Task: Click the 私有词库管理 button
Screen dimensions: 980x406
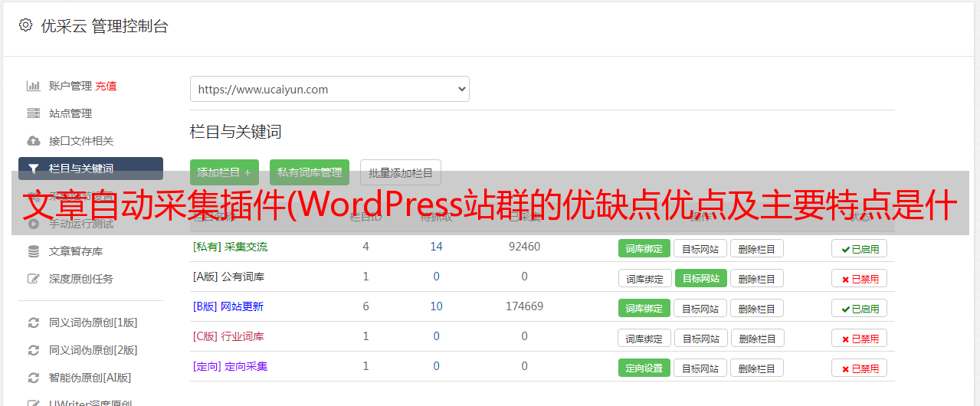Action: (310, 172)
